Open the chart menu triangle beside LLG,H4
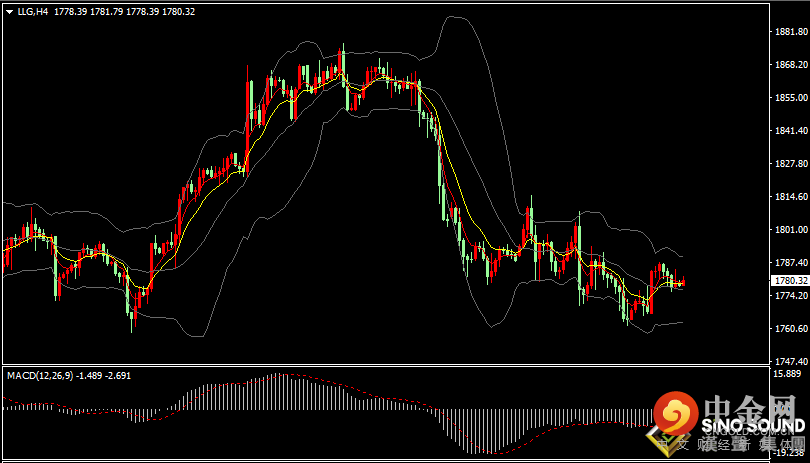The height and width of the screenshot is (463, 810). click(10, 12)
